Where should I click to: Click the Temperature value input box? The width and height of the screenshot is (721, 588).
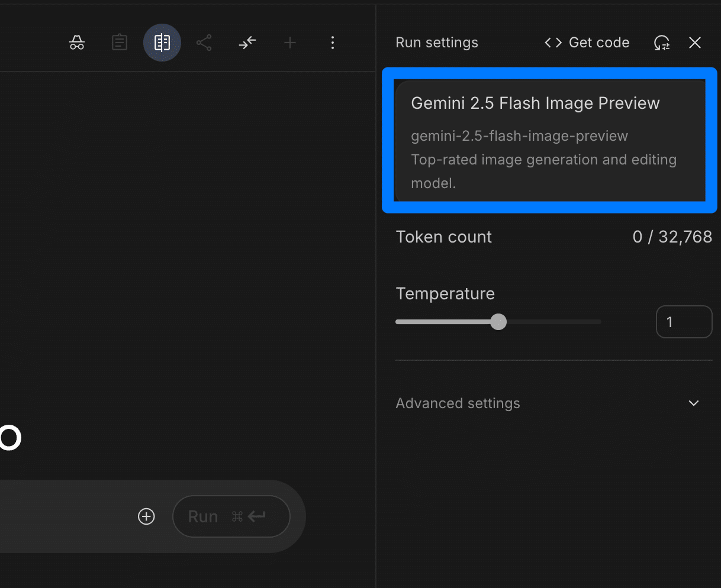(x=684, y=322)
